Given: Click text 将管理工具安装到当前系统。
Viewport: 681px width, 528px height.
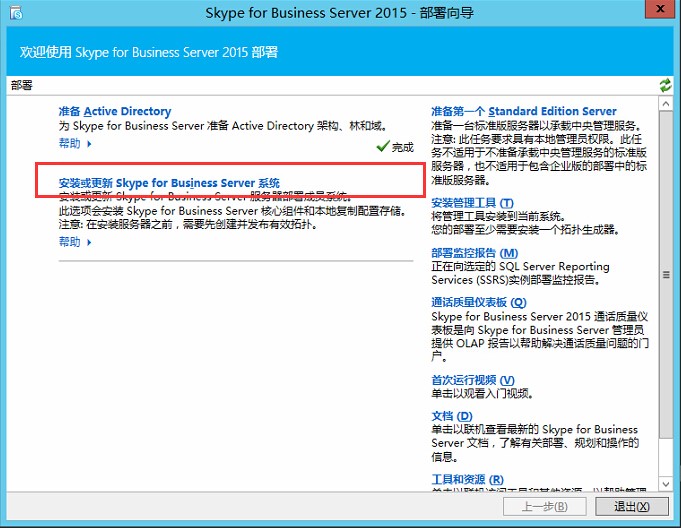Looking at the screenshot, I should (x=499, y=216).
